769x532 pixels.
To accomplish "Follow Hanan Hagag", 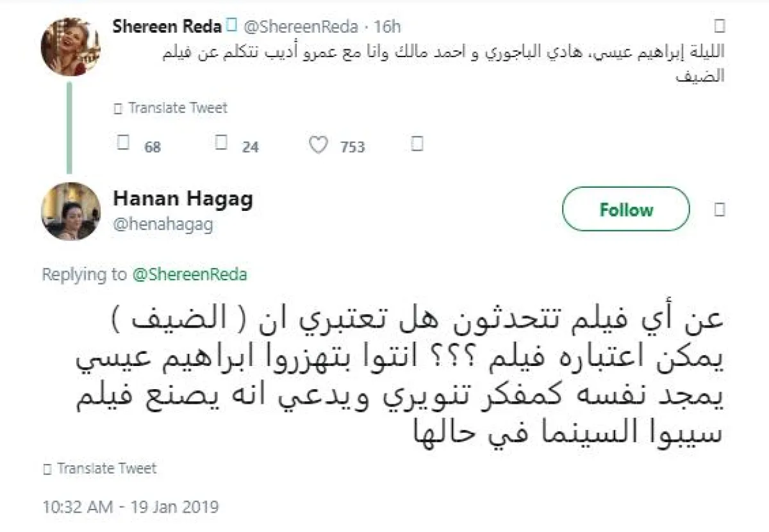I will [x=625, y=210].
